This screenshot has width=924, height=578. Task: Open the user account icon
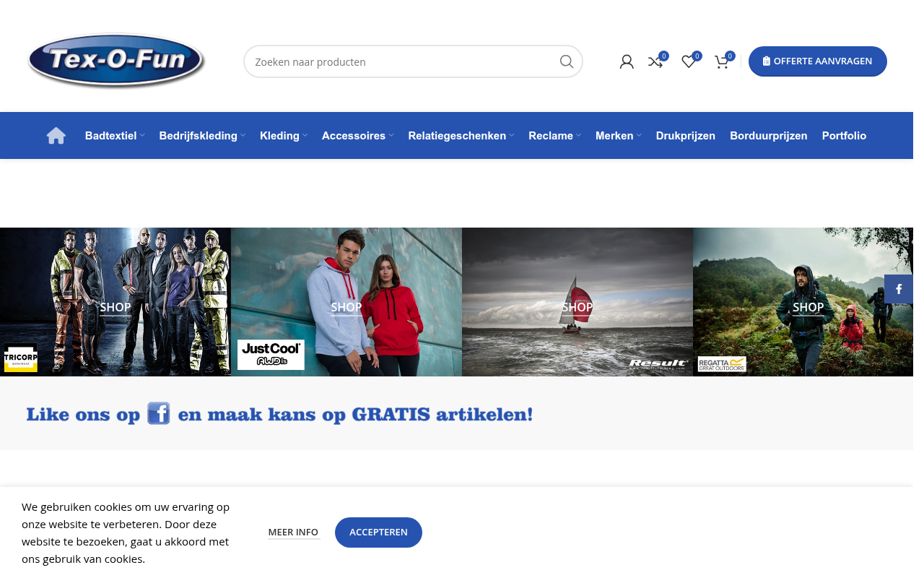pyautogui.click(x=627, y=62)
